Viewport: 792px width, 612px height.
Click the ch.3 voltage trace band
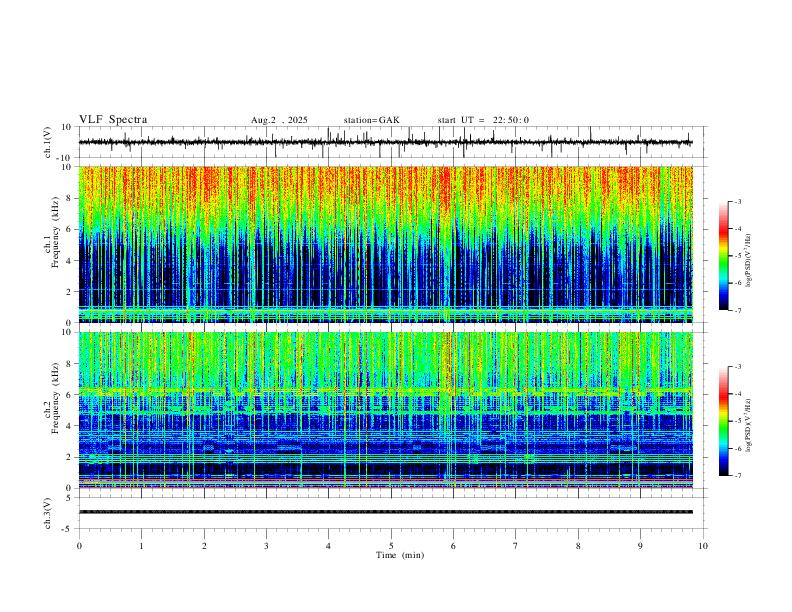coord(385,512)
